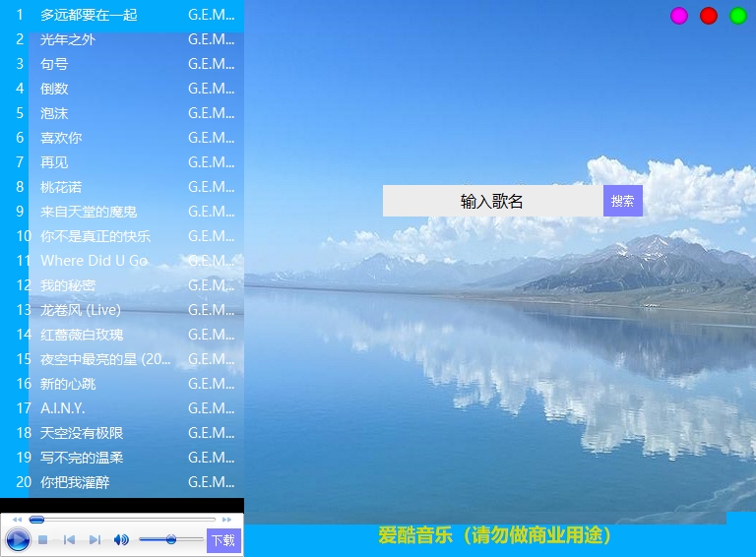The image size is (756, 557).
Task: Select song A.I.N.Y.
Action: pos(63,408)
